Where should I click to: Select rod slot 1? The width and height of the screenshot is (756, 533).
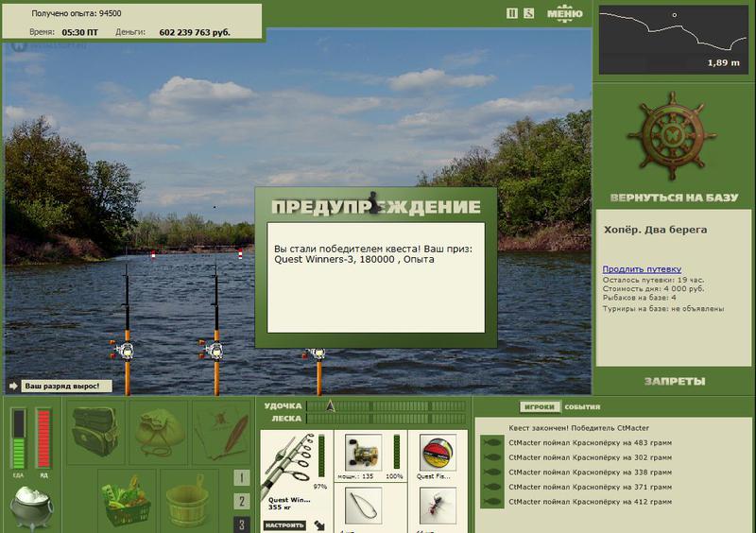tap(242, 478)
